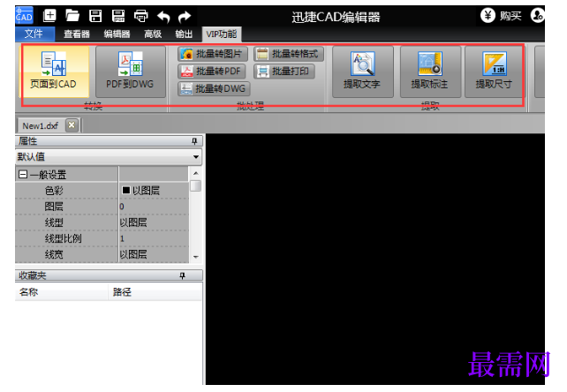Click the 购买 purchase button
The height and width of the screenshot is (392, 567).
pyautogui.click(x=501, y=16)
